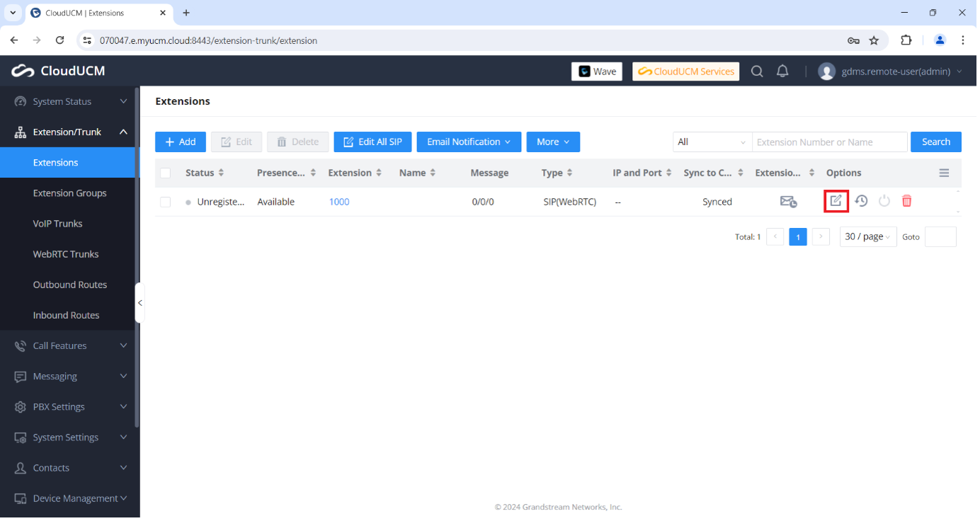The width and height of the screenshot is (980, 521).
Task: Go to Inbound Routes in sidebar
Action: pyautogui.click(x=66, y=315)
